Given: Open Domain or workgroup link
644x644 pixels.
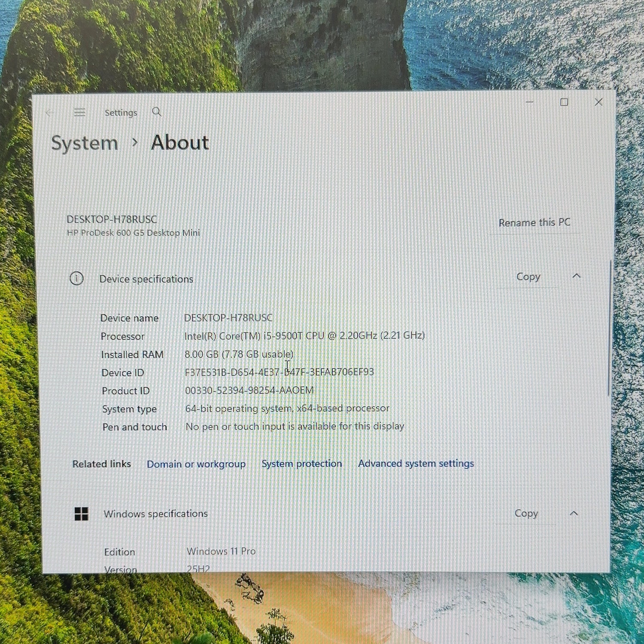Looking at the screenshot, I should (196, 464).
